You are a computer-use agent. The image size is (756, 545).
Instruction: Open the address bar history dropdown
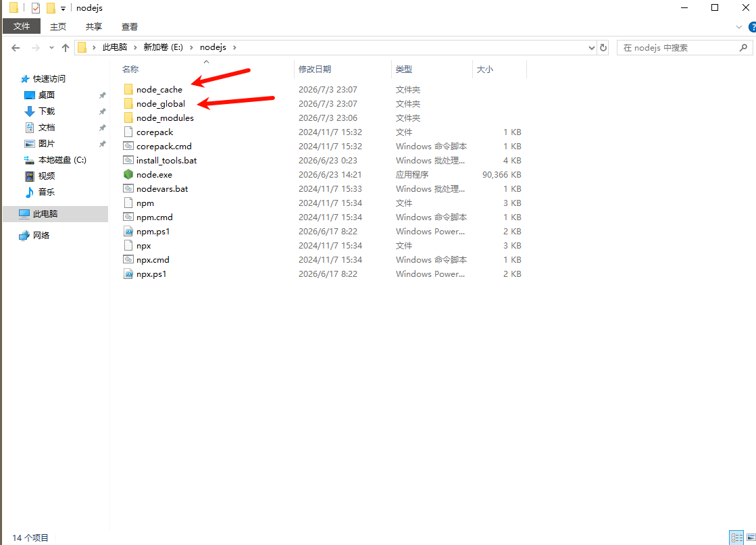coord(592,48)
